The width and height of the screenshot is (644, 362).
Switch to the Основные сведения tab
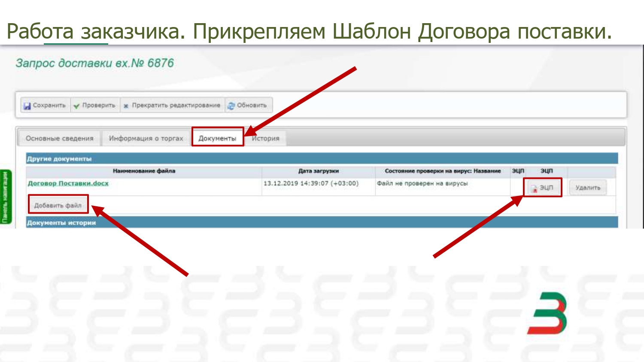tap(59, 139)
